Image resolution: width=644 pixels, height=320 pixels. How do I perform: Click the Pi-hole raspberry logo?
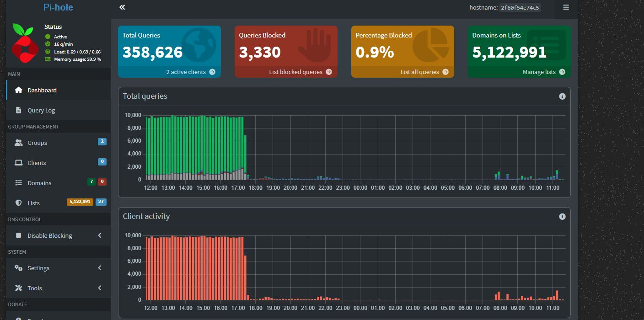click(x=24, y=42)
